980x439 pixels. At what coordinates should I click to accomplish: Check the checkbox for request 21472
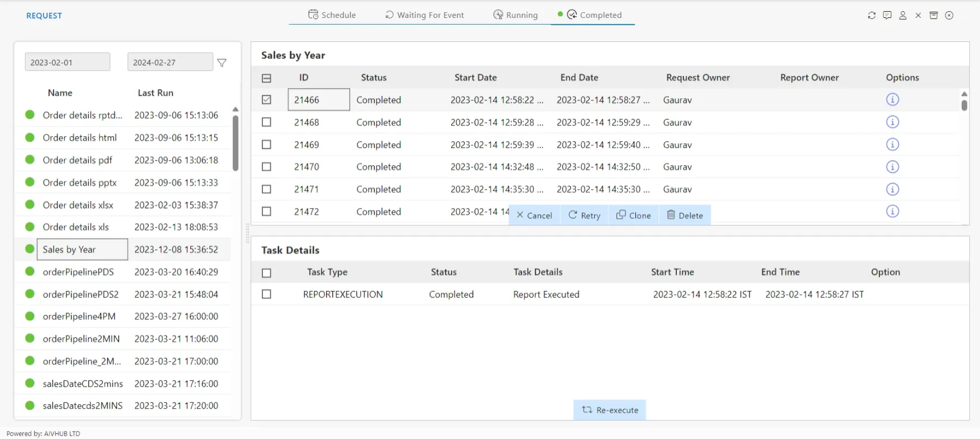click(266, 211)
